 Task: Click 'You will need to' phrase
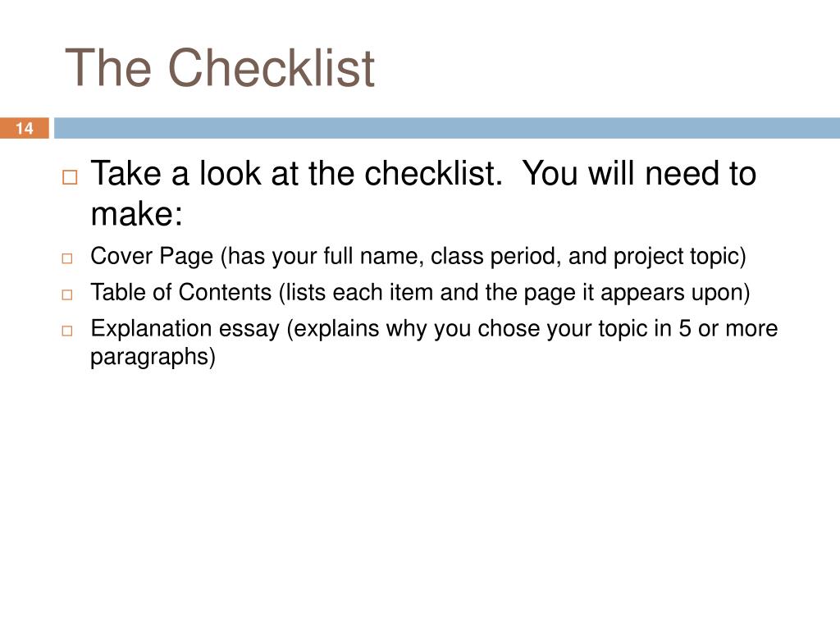point(640,174)
